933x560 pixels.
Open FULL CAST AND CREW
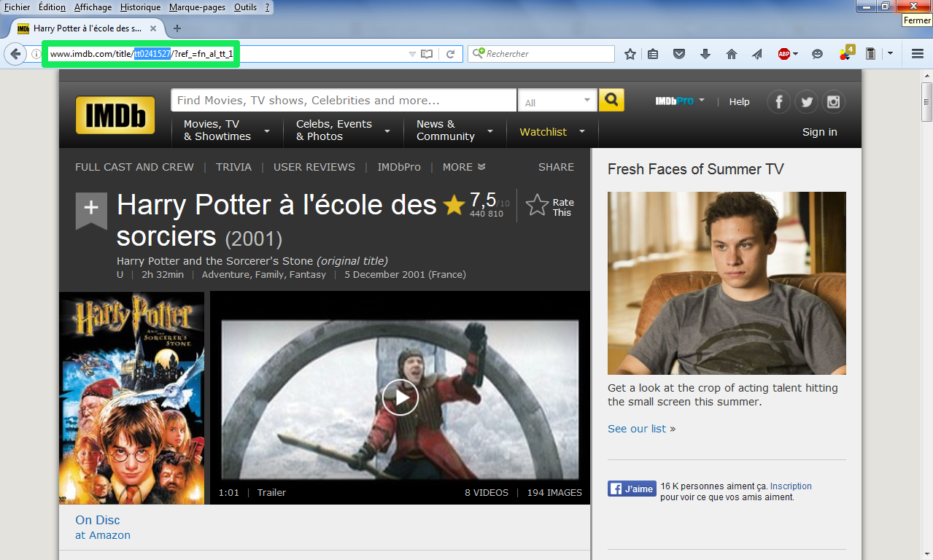tap(134, 167)
